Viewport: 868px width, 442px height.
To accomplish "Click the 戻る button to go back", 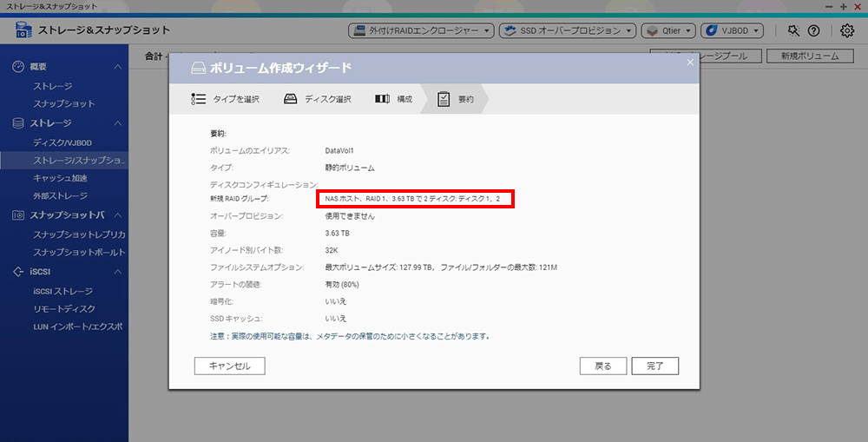I will point(602,366).
